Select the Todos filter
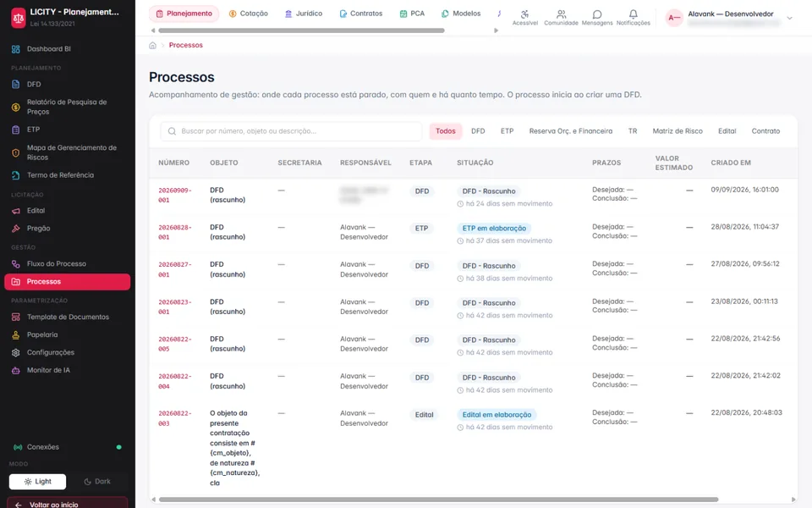The image size is (812, 508). (x=446, y=131)
